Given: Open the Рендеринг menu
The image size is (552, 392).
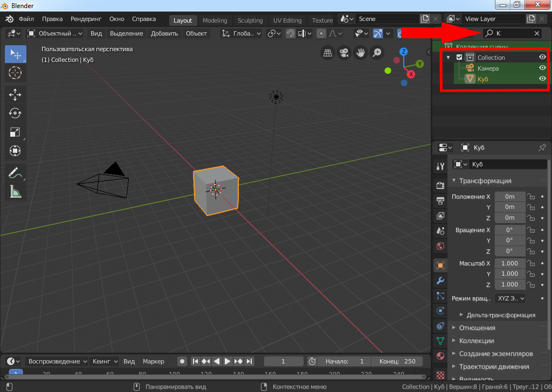Looking at the screenshot, I should pos(86,19).
